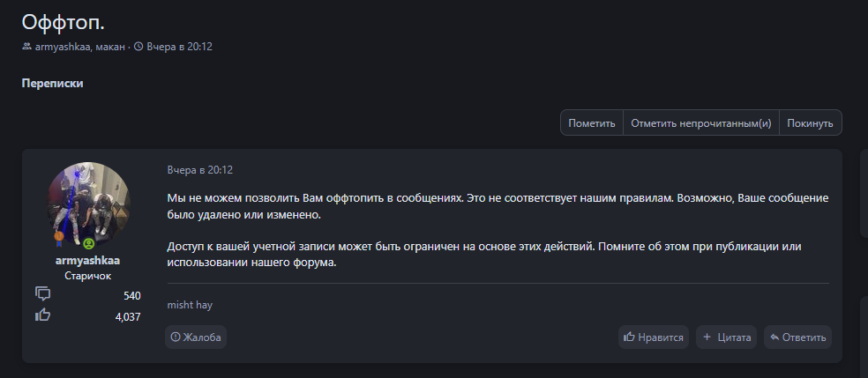
Task: Click the green user status icon
Action: (89, 242)
